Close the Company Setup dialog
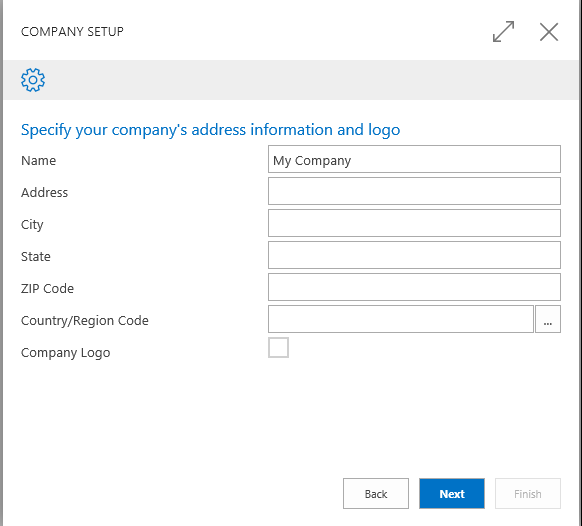 [549, 32]
